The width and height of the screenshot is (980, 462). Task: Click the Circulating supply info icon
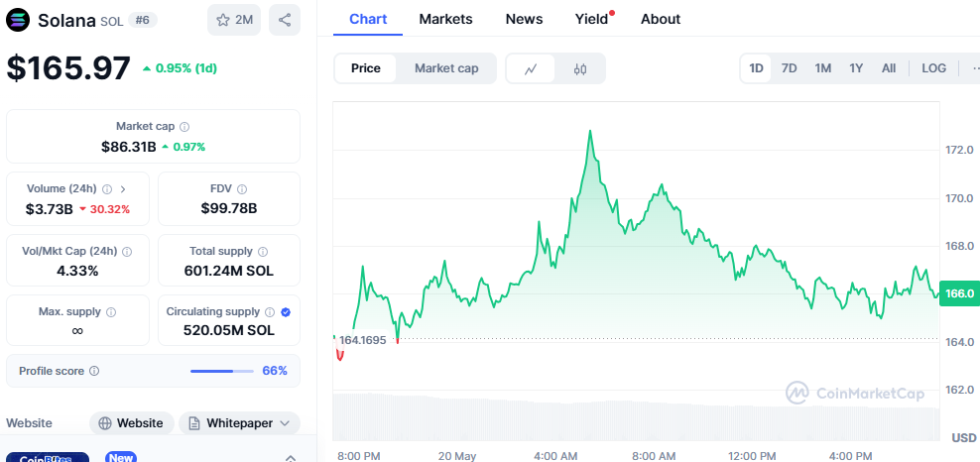tap(270, 311)
